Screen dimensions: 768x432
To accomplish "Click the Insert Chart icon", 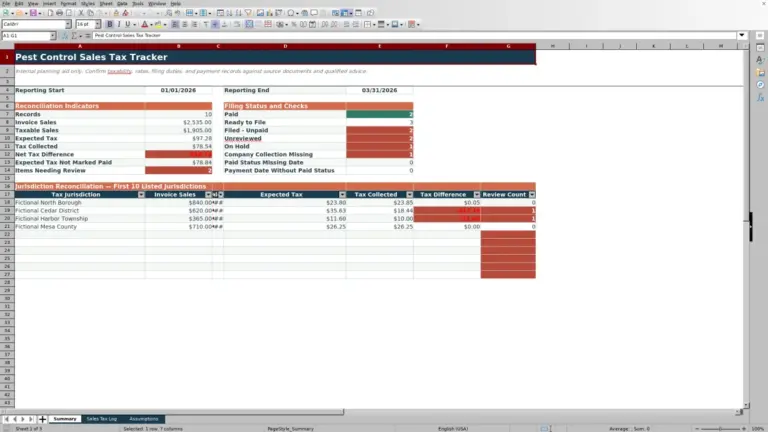I will 269,13.
